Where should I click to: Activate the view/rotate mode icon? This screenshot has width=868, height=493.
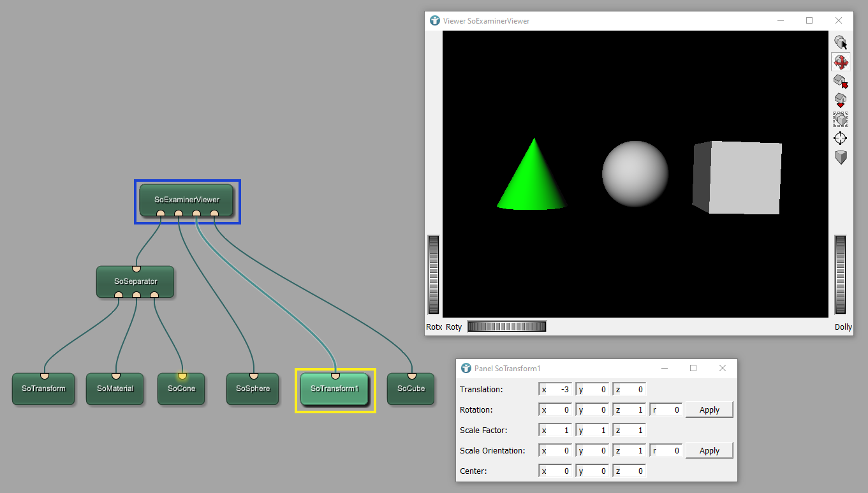(x=841, y=63)
